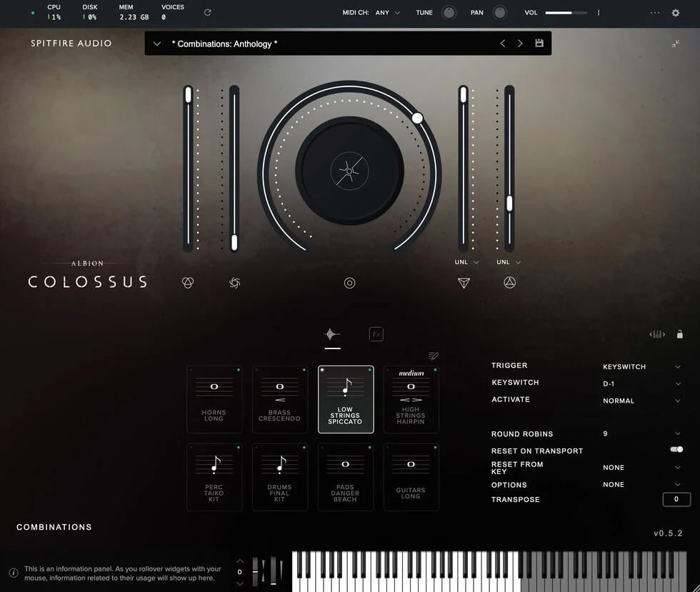Click the info icon in the information panel
The image size is (700, 592).
pos(14,573)
